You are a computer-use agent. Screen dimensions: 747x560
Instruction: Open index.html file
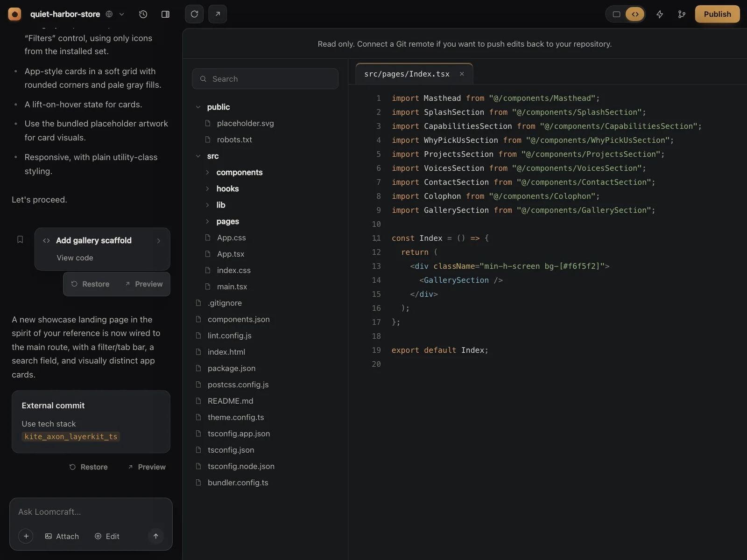click(x=226, y=352)
